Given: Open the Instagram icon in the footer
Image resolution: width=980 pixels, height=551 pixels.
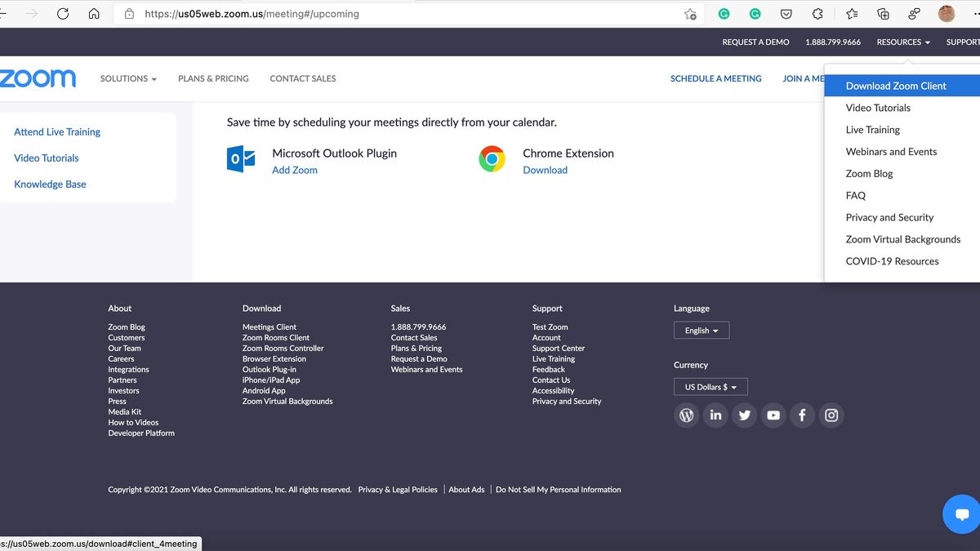Looking at the screenshot, I should pos(831,415).
